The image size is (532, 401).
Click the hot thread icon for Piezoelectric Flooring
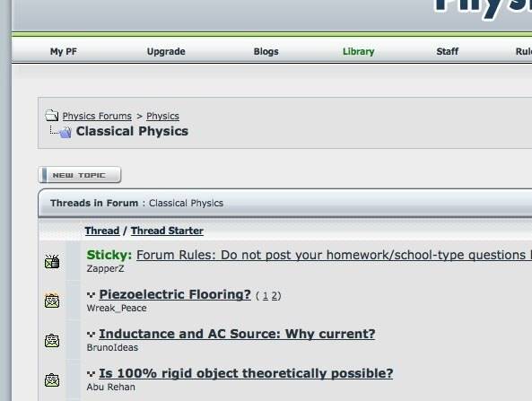[52, 301]
